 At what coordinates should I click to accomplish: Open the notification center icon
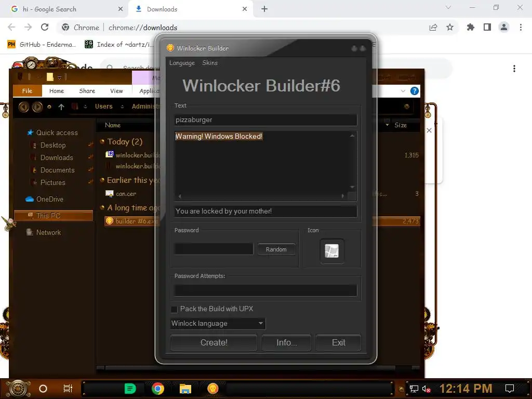pyautogui.click(x=510, y=389)
